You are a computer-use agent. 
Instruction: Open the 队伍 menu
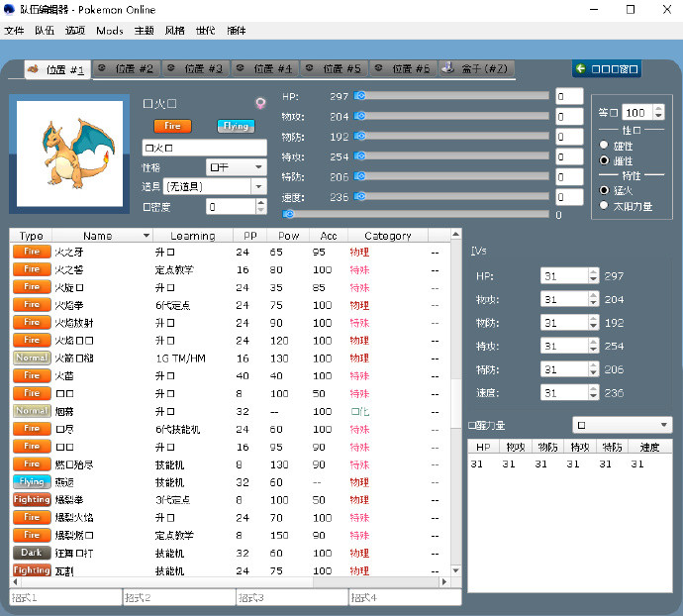click(45, 31)
